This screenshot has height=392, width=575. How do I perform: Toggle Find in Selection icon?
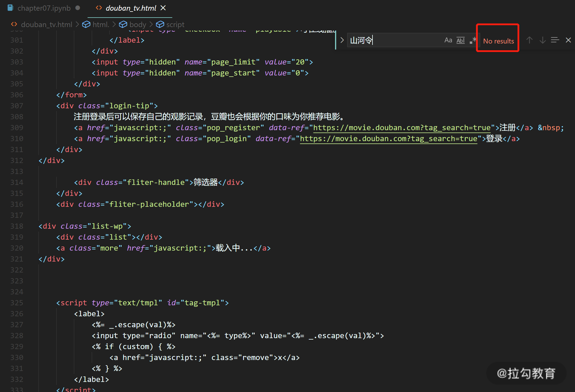click(x=555, y=40)
